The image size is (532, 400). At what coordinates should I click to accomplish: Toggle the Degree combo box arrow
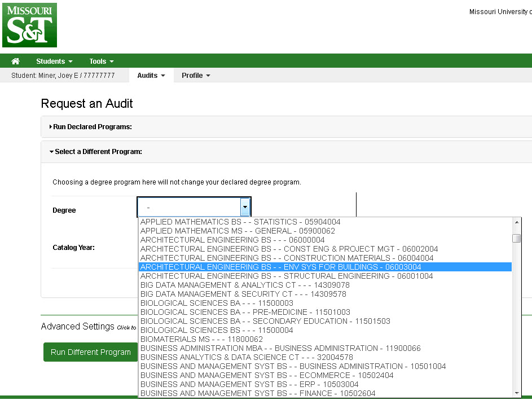pos(245,207)
